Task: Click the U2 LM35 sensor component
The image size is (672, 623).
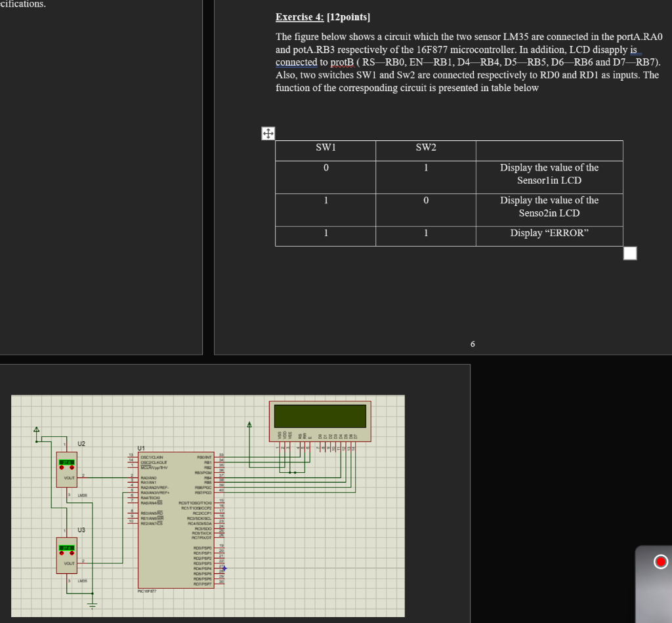Action: click(x=66, y=470)
